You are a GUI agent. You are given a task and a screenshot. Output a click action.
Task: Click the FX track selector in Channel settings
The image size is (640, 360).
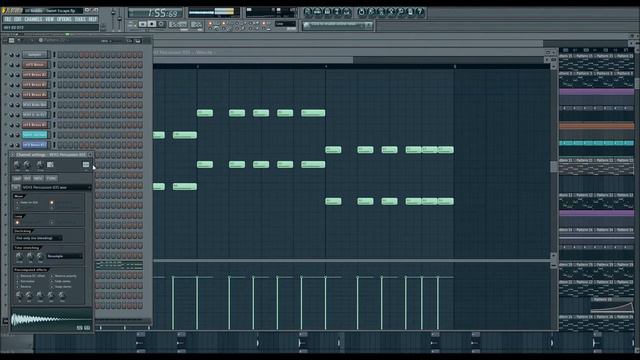(x=86, y=164)
